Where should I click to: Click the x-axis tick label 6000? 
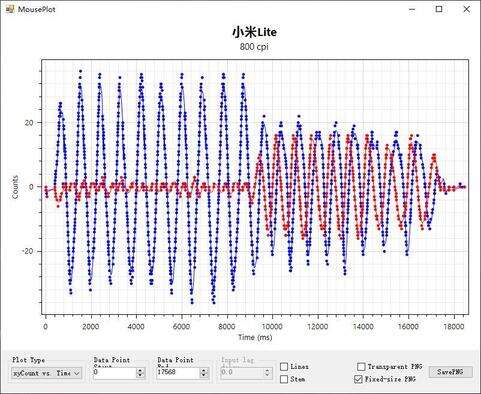181,326
